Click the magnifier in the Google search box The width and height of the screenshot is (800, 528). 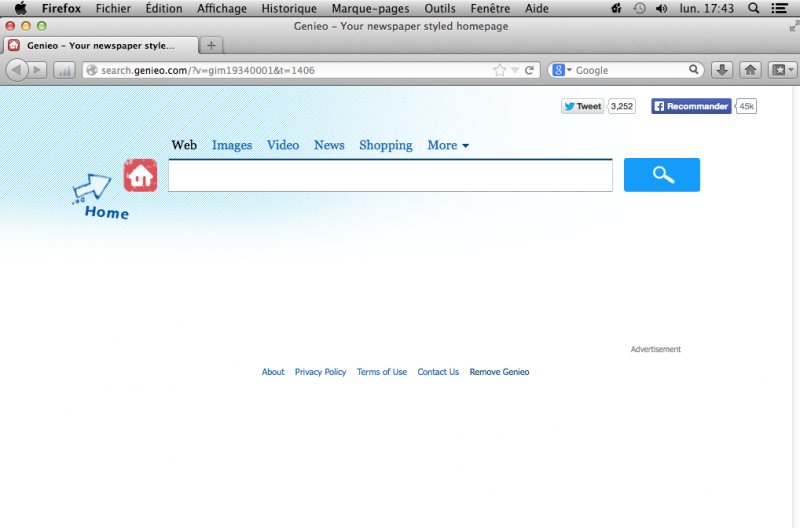[x=693, y=69]
